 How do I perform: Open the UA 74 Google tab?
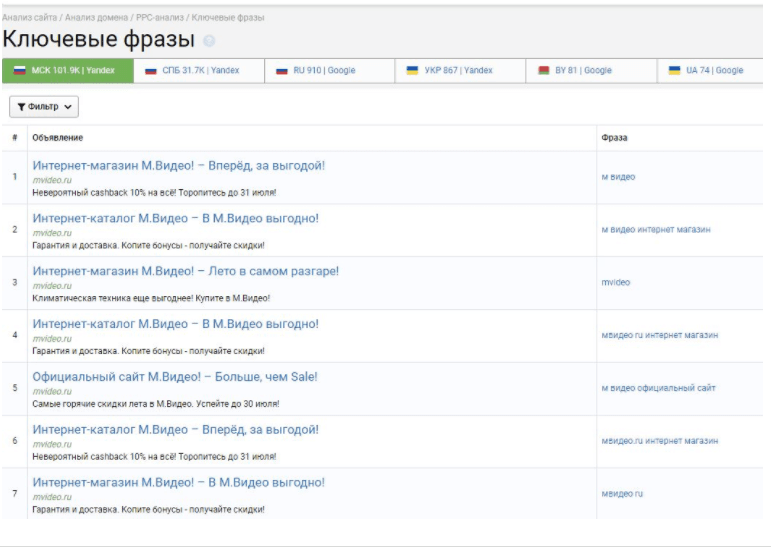coord(711,70)
